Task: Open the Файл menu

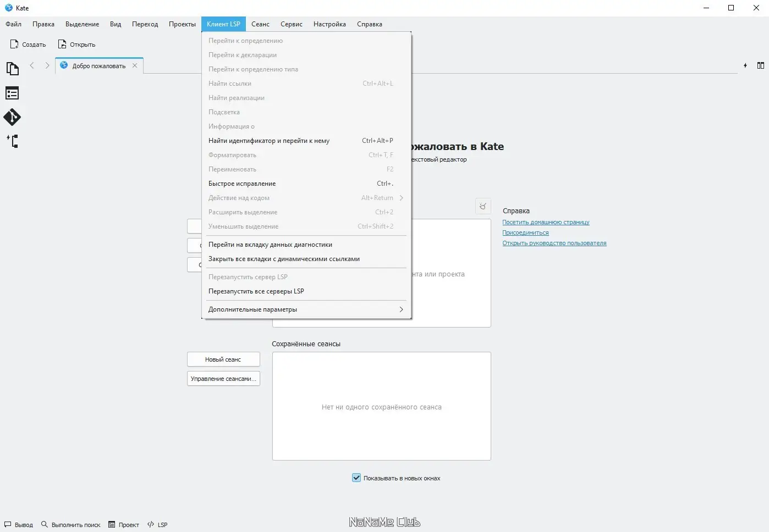Action: [14, 24]
